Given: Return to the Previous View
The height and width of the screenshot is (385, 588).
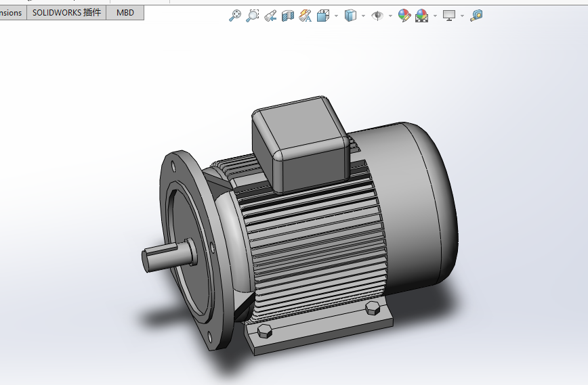Looking at the screenshot, I should pos(270,15).
